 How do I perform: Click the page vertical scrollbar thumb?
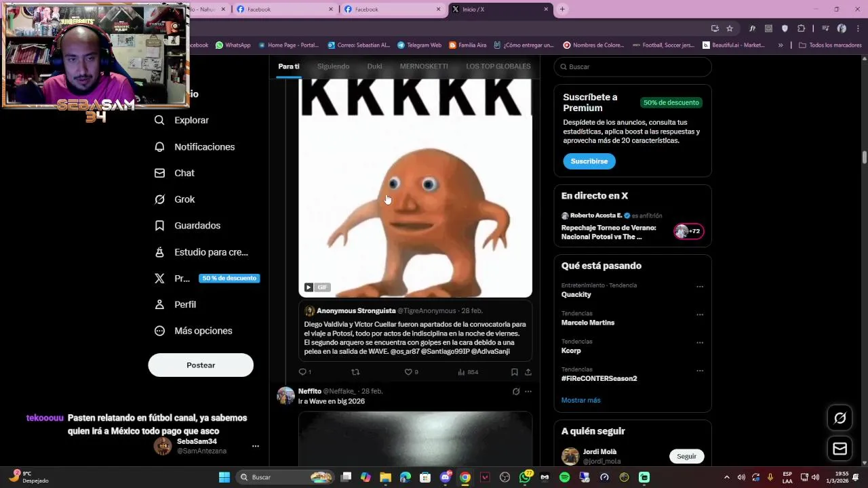[865, 157]
